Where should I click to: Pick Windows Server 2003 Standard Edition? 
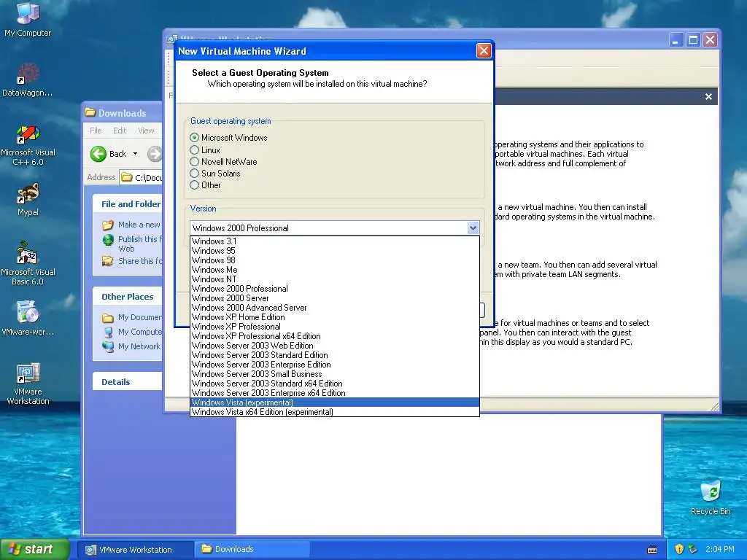coord(334,355)
